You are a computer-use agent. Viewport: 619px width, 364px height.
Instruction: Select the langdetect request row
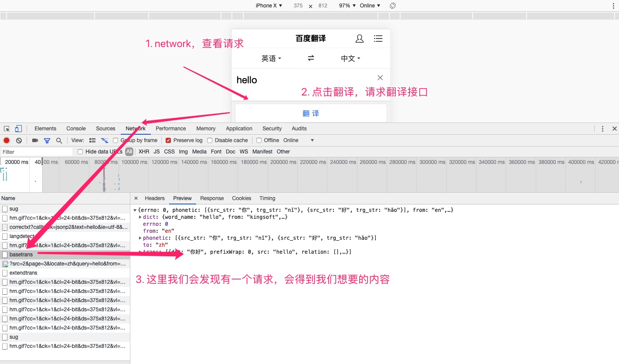65,236
